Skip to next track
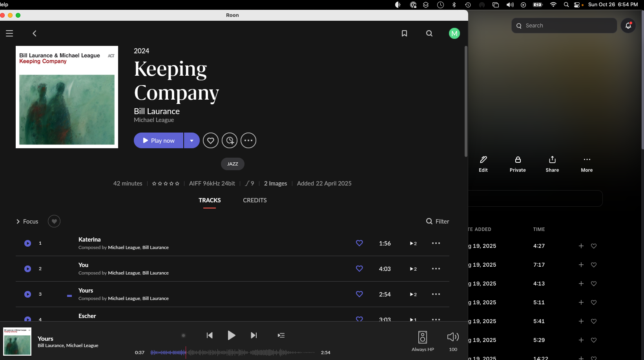644x360 pixels. click(x=254, y=335)
